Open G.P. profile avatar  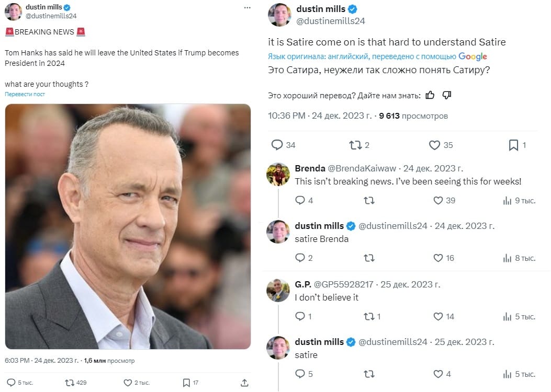(x=278, y=291)
